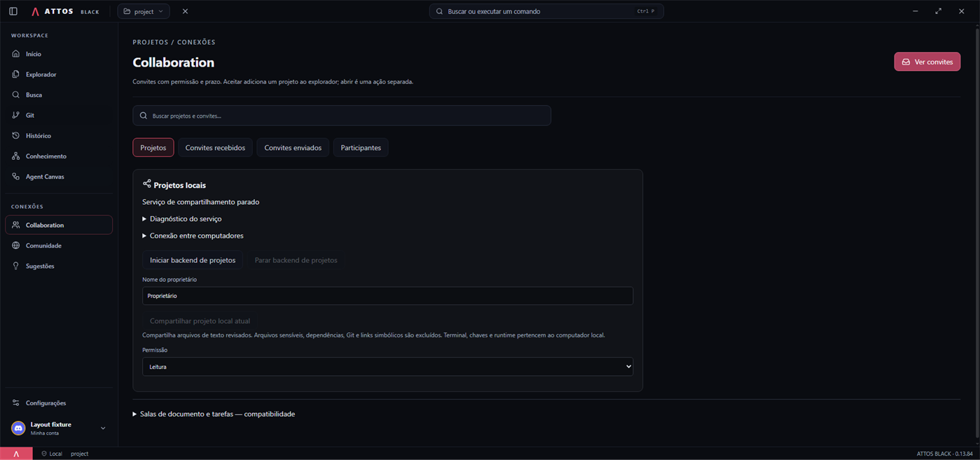Open the Configurações sliders icon

(16, 403)
